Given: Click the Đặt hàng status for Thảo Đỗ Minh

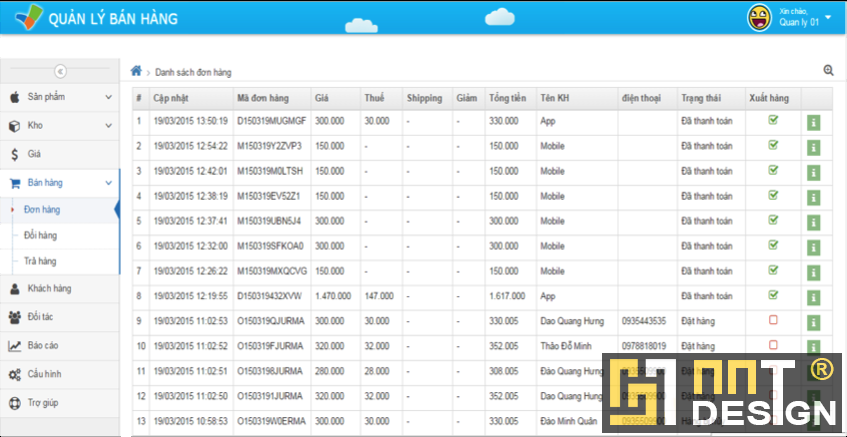Looking at the screenshot, I should coord(698,346).
